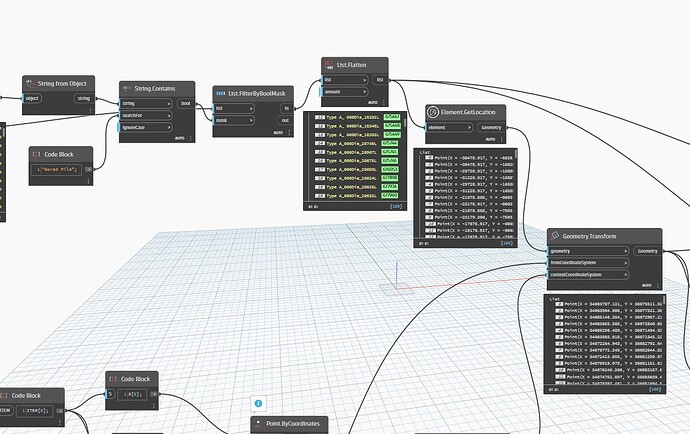Open String.Contains node options menu
This screenshot has height=434, width=690.
[x=191, y=138]
